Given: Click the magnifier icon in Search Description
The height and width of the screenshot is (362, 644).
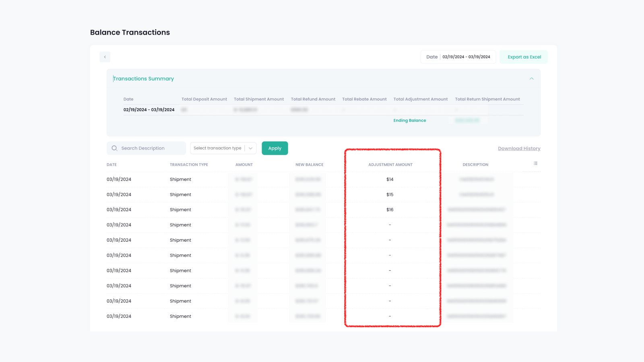Looking at the screenshot, I should 115,148.
